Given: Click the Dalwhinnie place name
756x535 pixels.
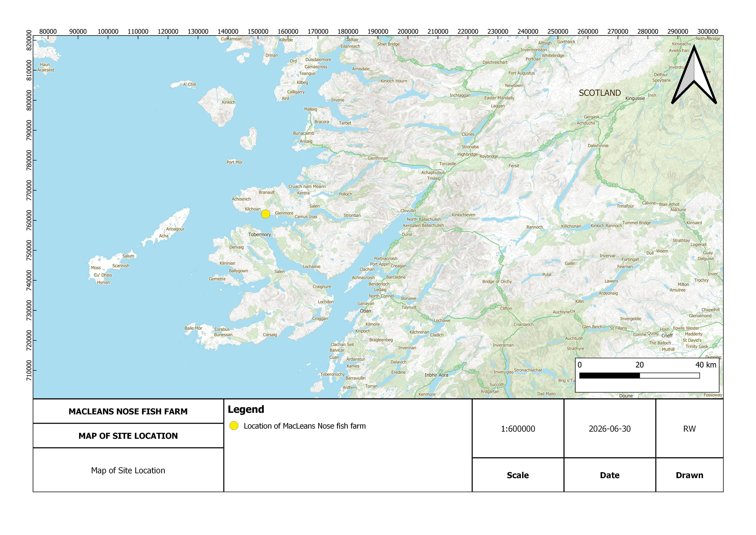Looking at the screenshot, I should point(598,145).
